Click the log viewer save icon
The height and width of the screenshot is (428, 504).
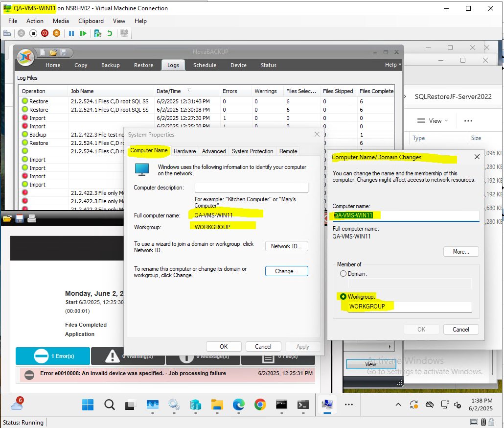(19, 219)
